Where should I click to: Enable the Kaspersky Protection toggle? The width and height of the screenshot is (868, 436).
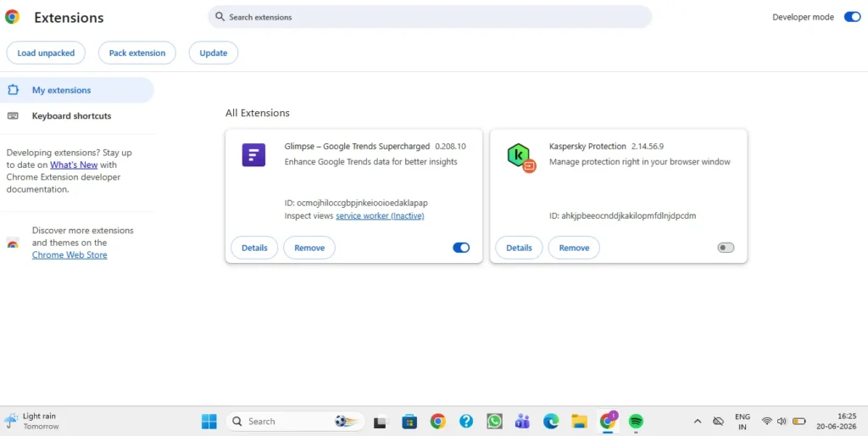tap(726, 248)
